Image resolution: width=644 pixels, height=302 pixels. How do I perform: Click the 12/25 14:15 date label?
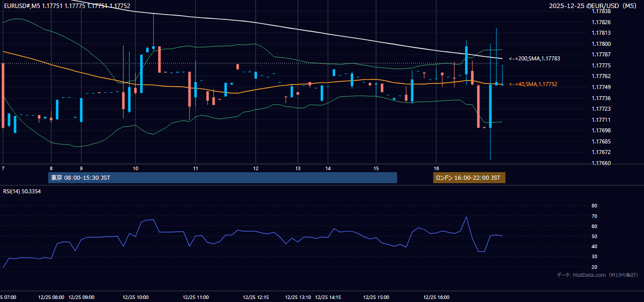point(328,297)
